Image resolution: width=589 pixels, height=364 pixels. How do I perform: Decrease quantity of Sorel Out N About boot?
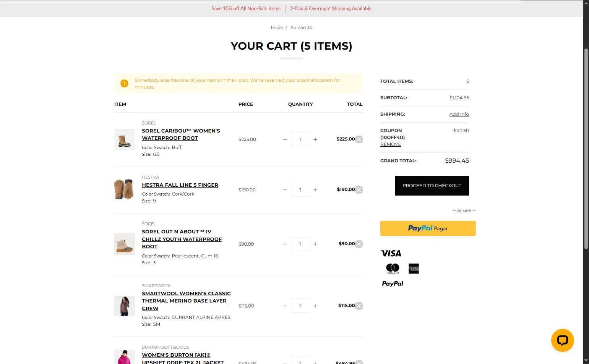tap(285, 244)
